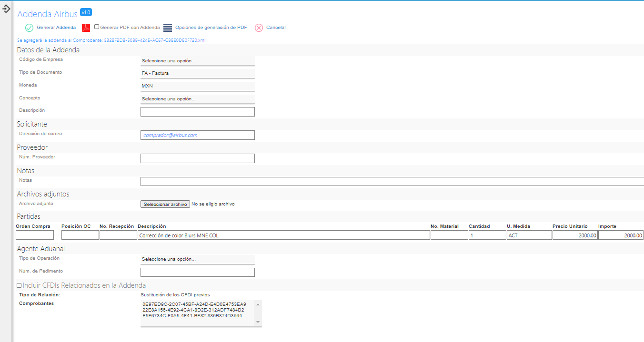644x342 pixels.
Task: Open the Tipo de Documento dropdown
Action: (x=198, y=73)
